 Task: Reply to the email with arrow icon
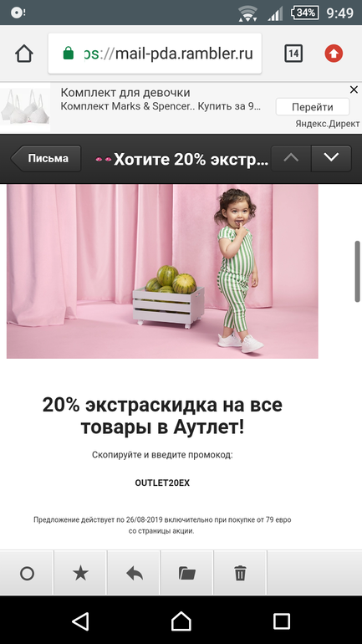pos(135,573)
